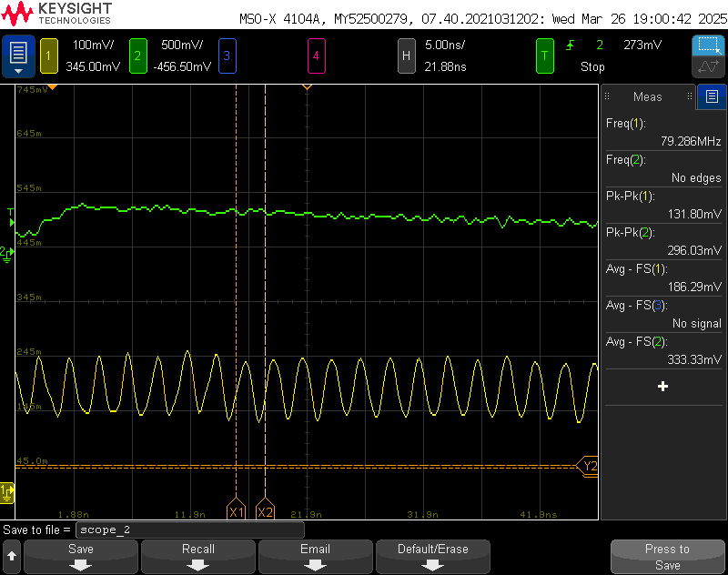This screenshot has width=728, height=575.
Task: Click the channel 2 ground reference marker
Action: click(x=7, y=255)
